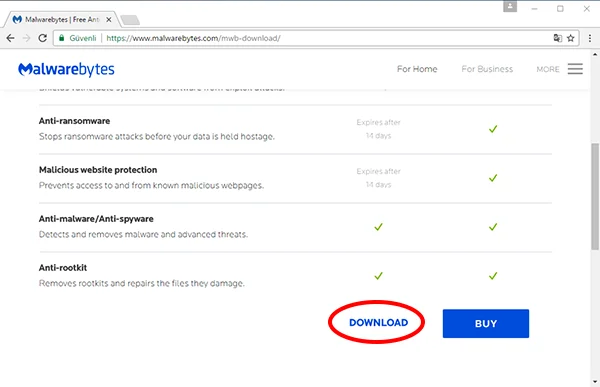Click the vertical scrollbar thumb

pos(595,196)
